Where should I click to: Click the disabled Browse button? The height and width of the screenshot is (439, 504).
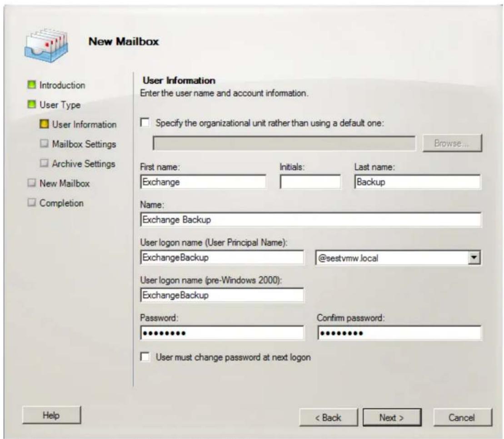pos(452,143)
